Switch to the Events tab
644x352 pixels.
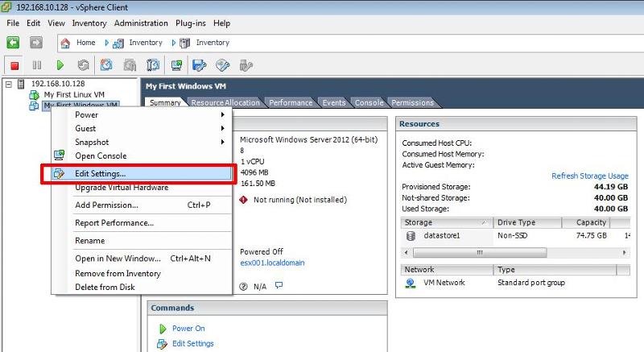[334, 102]
